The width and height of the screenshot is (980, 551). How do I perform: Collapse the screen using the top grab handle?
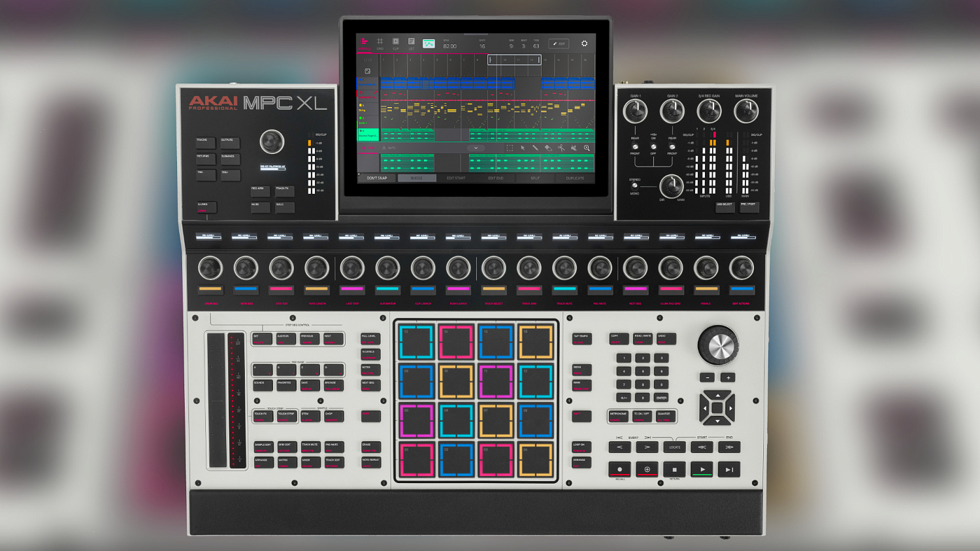(x=476, y=33)
